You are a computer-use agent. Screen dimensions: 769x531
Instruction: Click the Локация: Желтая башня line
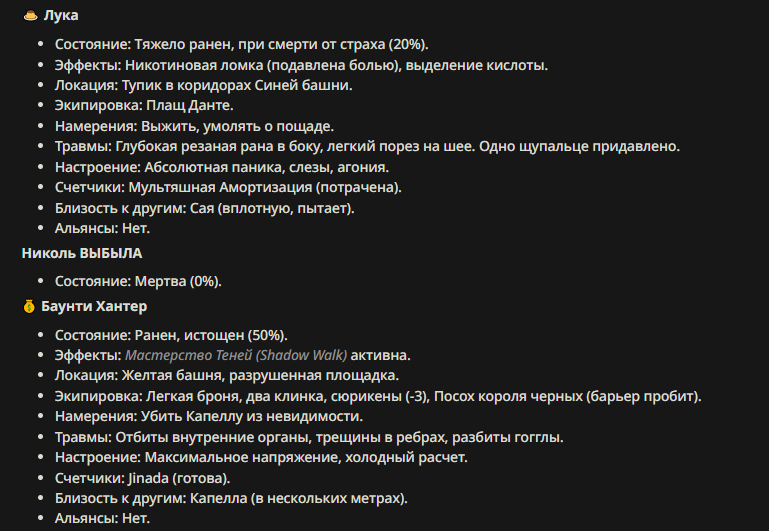(227, 376)
